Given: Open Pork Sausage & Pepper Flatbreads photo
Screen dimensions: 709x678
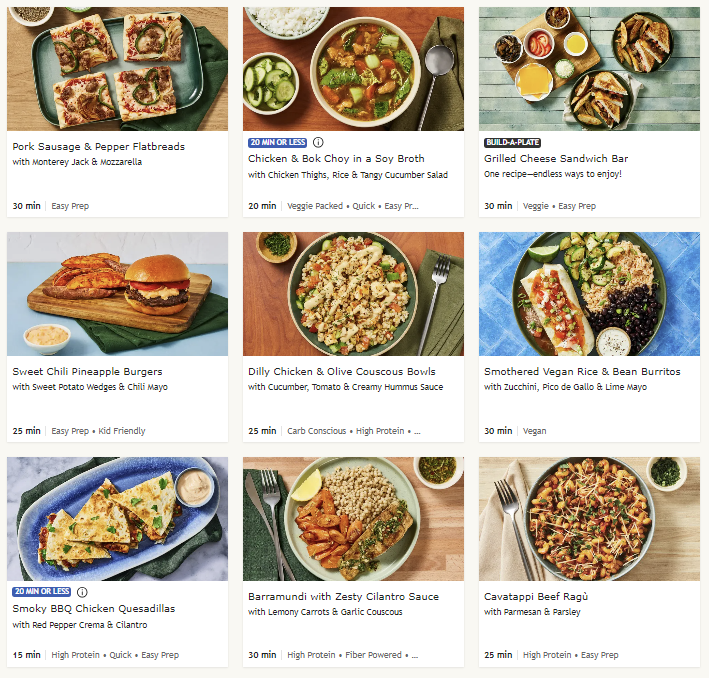Looking at the screenshot, I should pyautogui.click(x=117, y=68).
